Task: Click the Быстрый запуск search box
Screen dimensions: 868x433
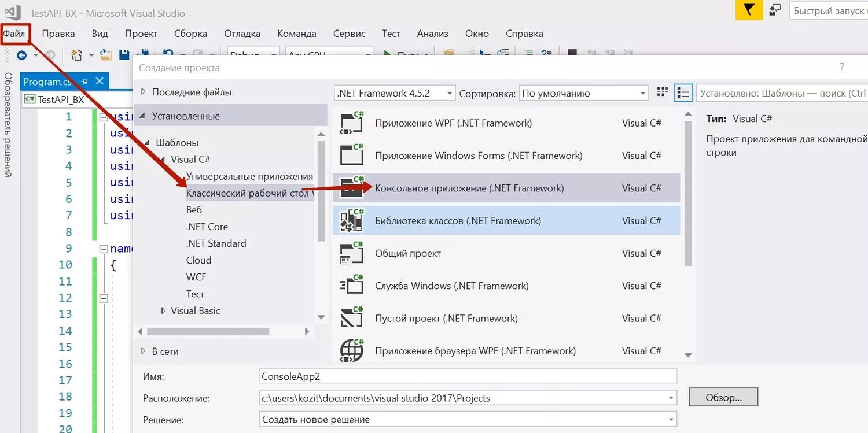Action: point(828,11)
